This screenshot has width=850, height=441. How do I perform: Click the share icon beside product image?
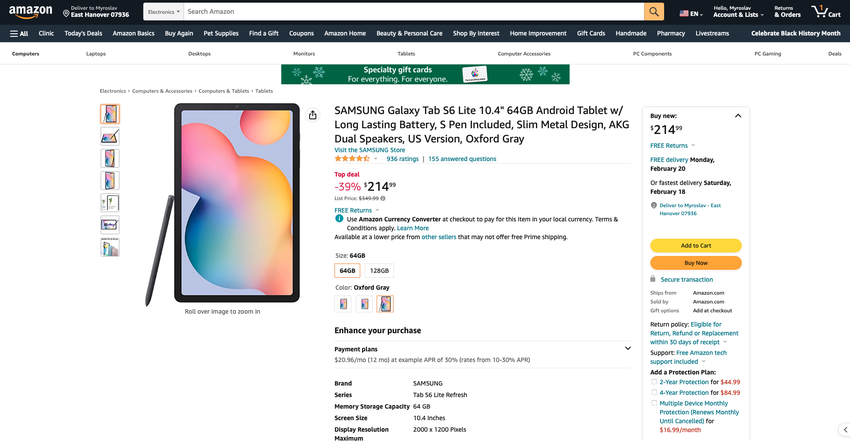click(313, 115)
